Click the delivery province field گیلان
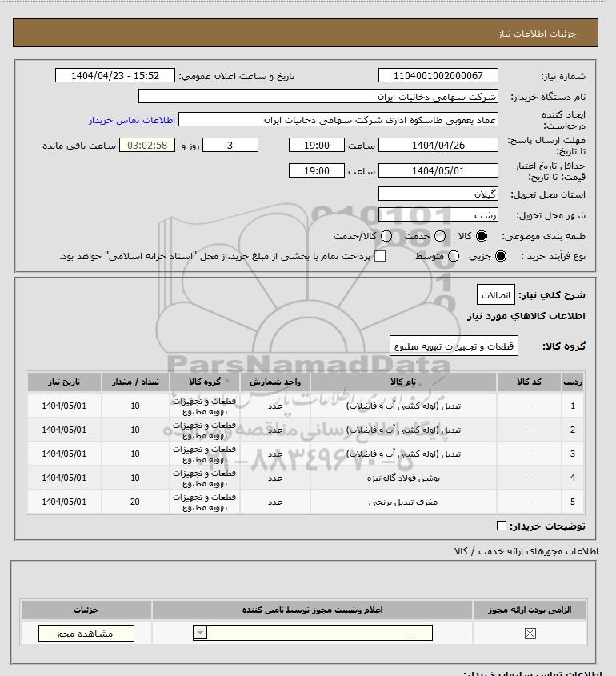Screen dimensions: 616x676 pyautogui.click(x=438, y=194)
